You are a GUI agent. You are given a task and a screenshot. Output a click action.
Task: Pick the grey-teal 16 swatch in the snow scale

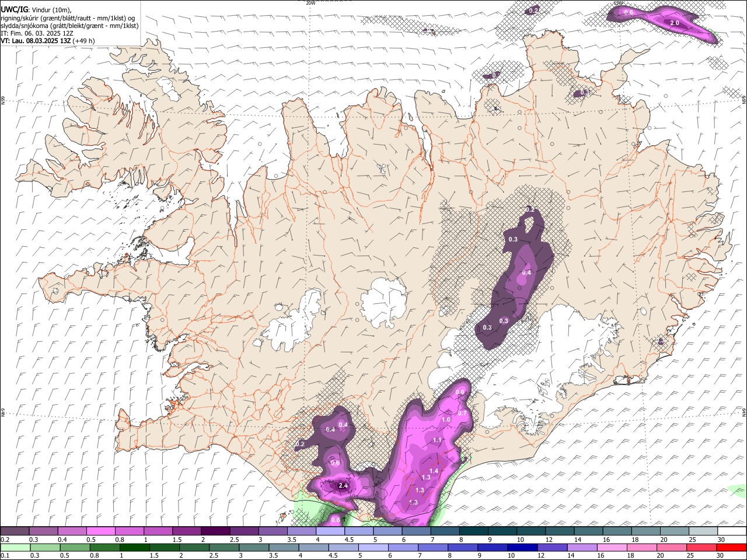point(617,531)
